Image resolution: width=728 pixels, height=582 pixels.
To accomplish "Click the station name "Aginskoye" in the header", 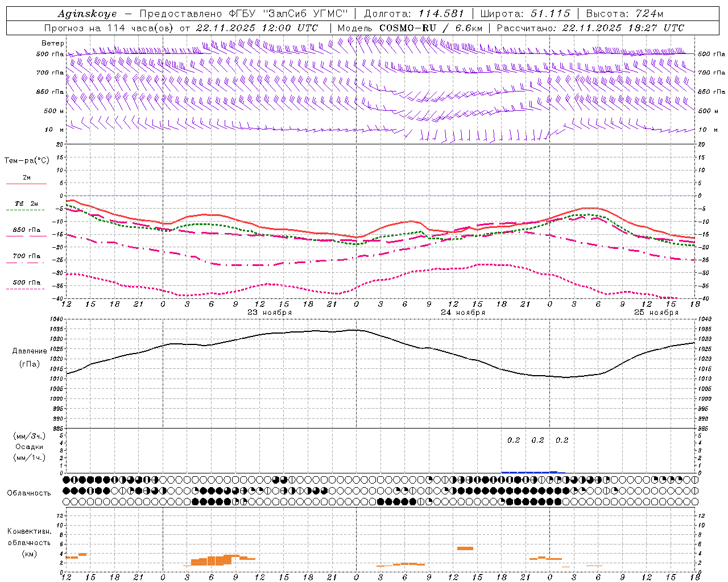I will [x=87, y=14].
